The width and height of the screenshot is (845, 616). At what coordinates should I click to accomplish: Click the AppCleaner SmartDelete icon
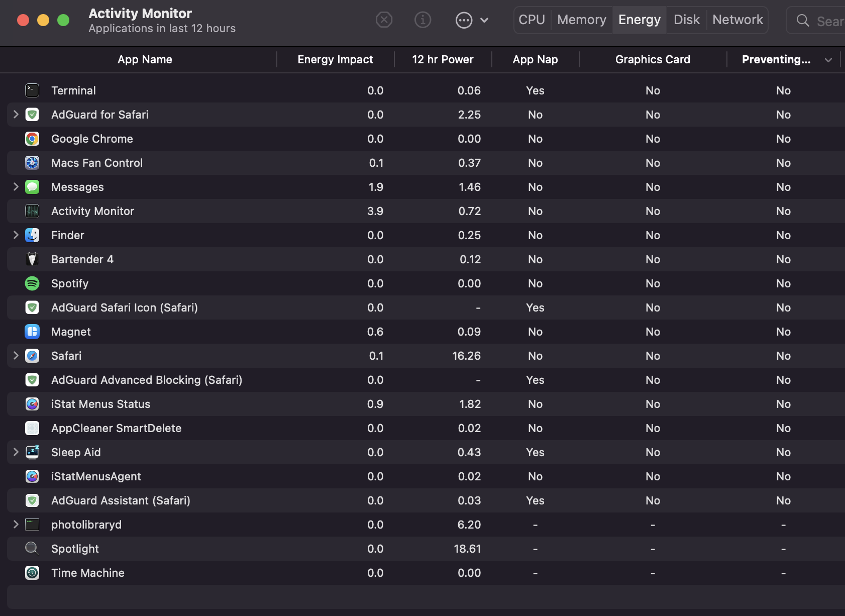pos(32,428)
